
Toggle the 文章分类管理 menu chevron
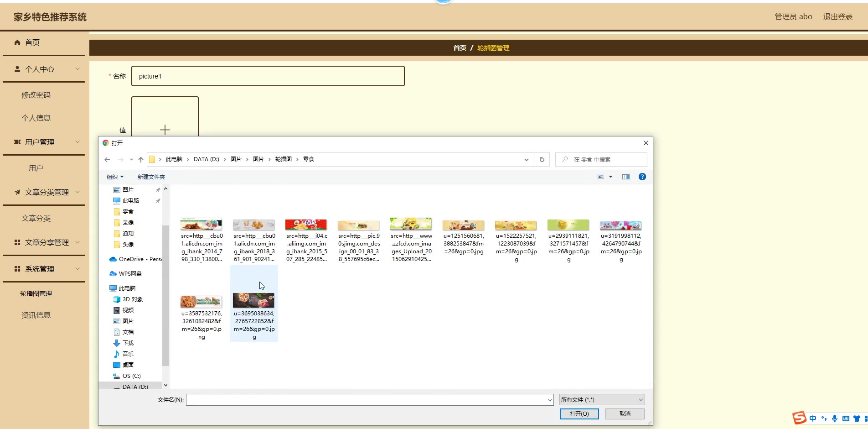77,192
